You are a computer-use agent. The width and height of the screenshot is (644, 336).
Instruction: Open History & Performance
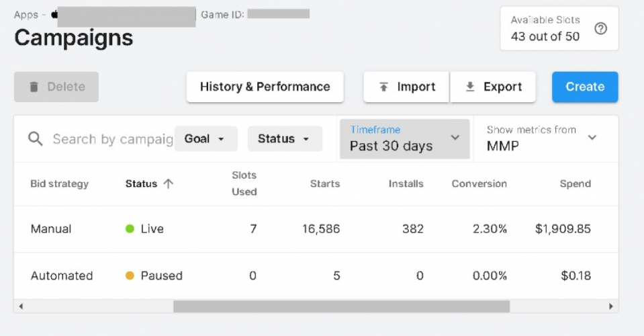[265, 87]
